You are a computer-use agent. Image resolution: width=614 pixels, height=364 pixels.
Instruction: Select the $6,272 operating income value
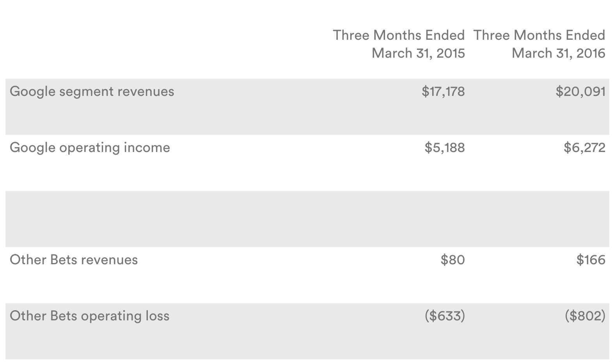coord(584,148)
